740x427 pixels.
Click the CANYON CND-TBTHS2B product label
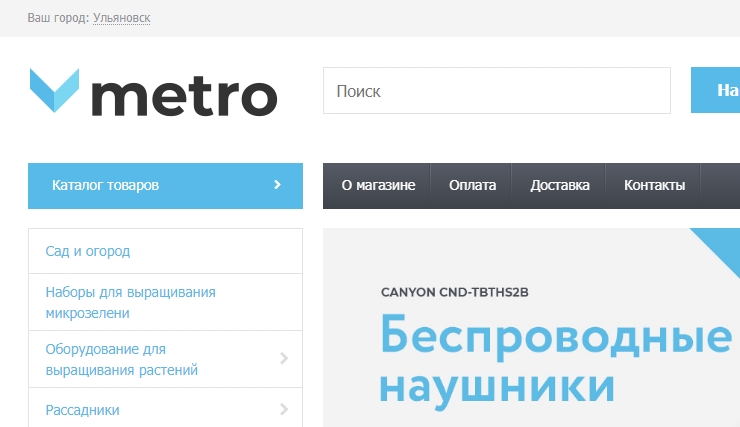tap(453, 292)
